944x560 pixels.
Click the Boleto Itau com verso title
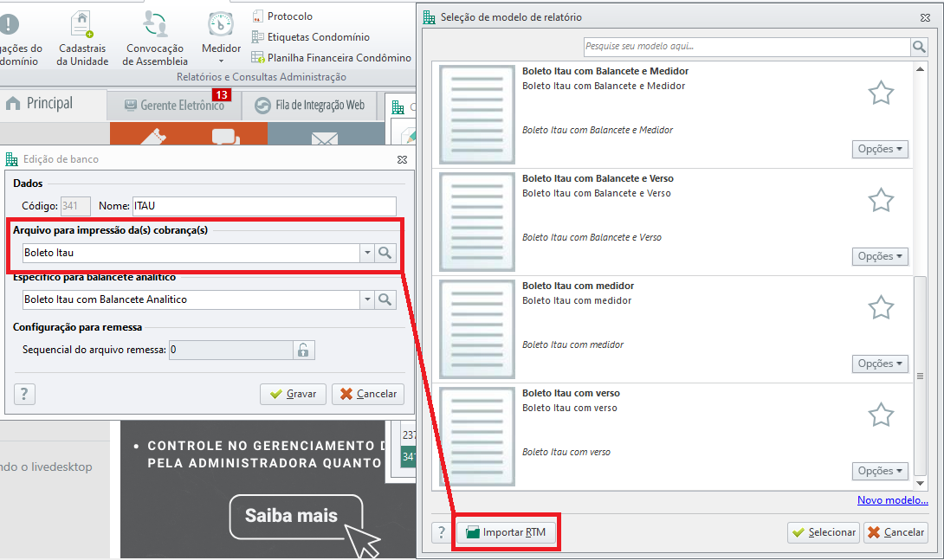pos(571,393)
